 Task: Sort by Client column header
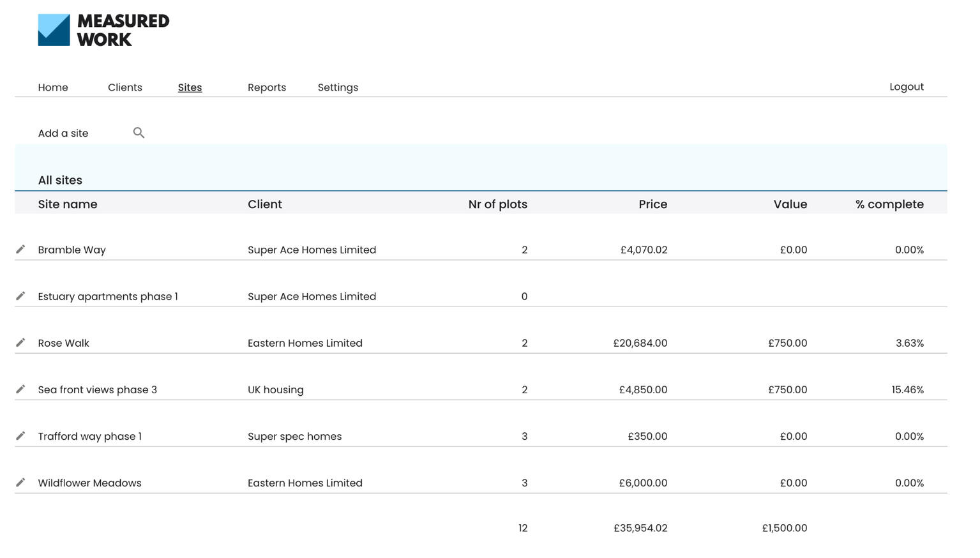point(264,204)
